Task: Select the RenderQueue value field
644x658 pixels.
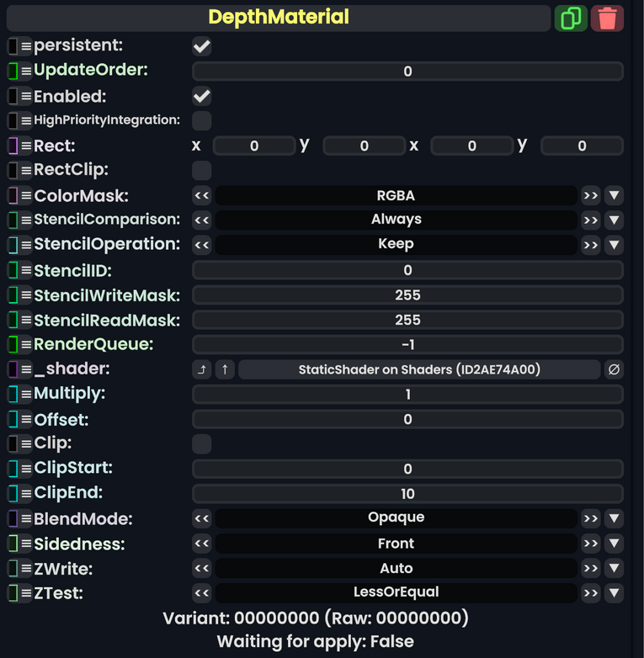Action: pyautogui.click(x=407, y=344)
